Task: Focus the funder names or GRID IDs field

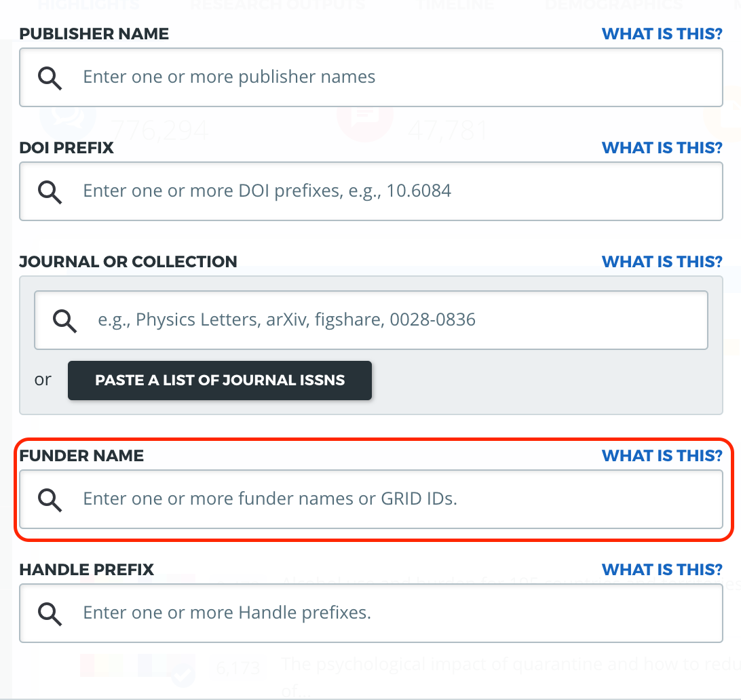Action: [400, 500]
